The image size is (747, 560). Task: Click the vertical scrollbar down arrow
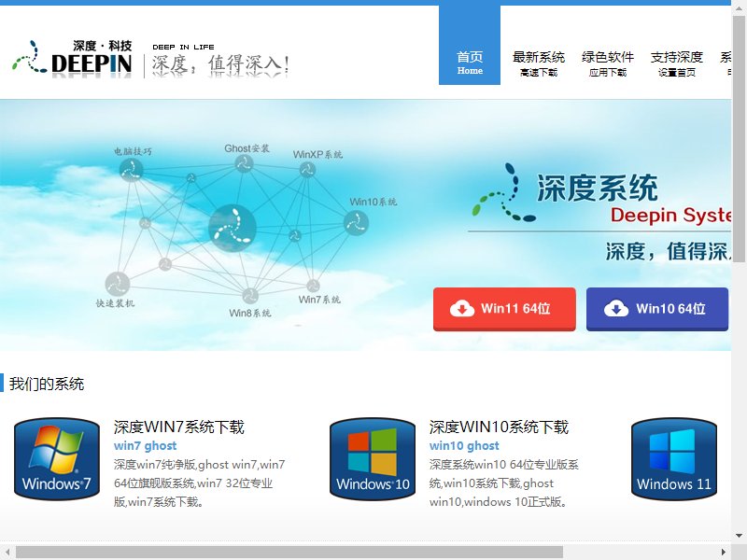740,535
